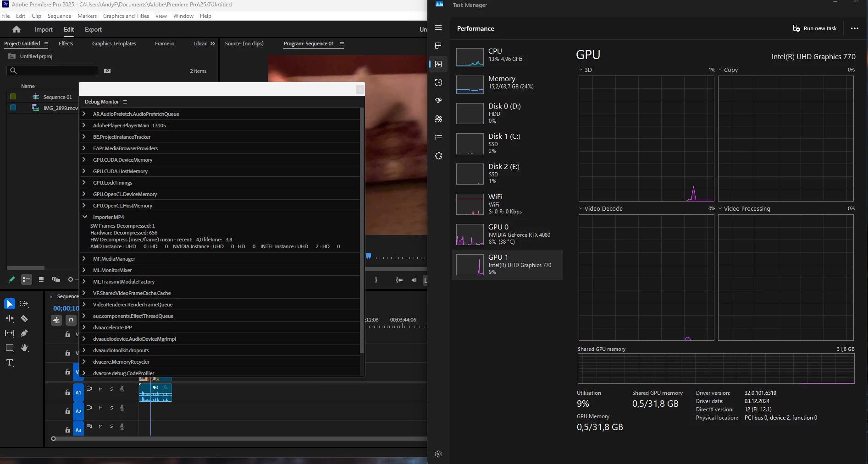
Task: Toggle insert sequences as nests button
Action: [x=56, y=320]
